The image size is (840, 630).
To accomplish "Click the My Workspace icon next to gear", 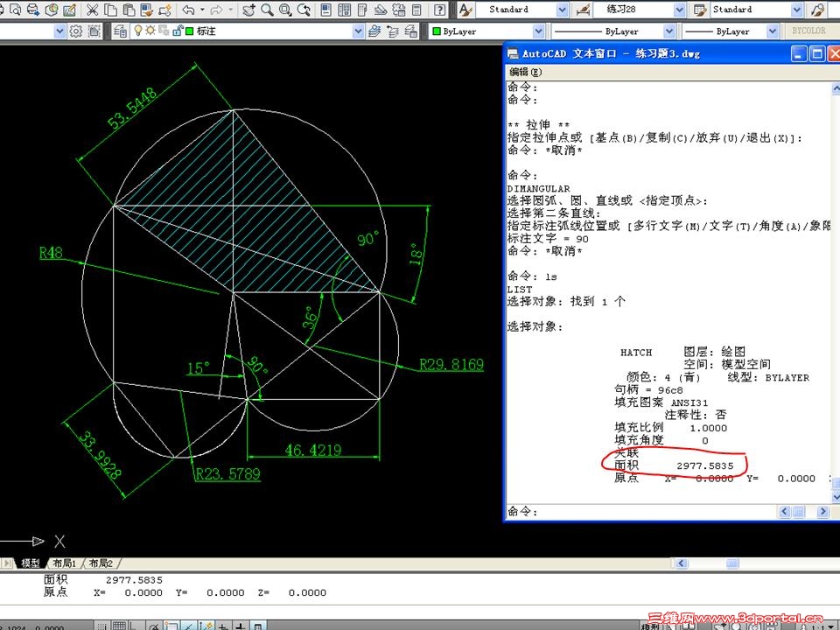I will click(94, 31).
